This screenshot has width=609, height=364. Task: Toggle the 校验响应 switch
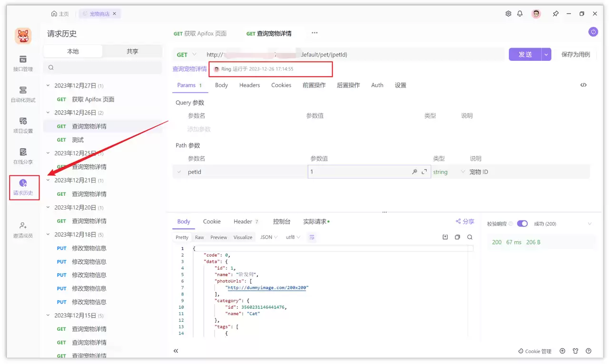pyautogui.click(x=522, y=224)
